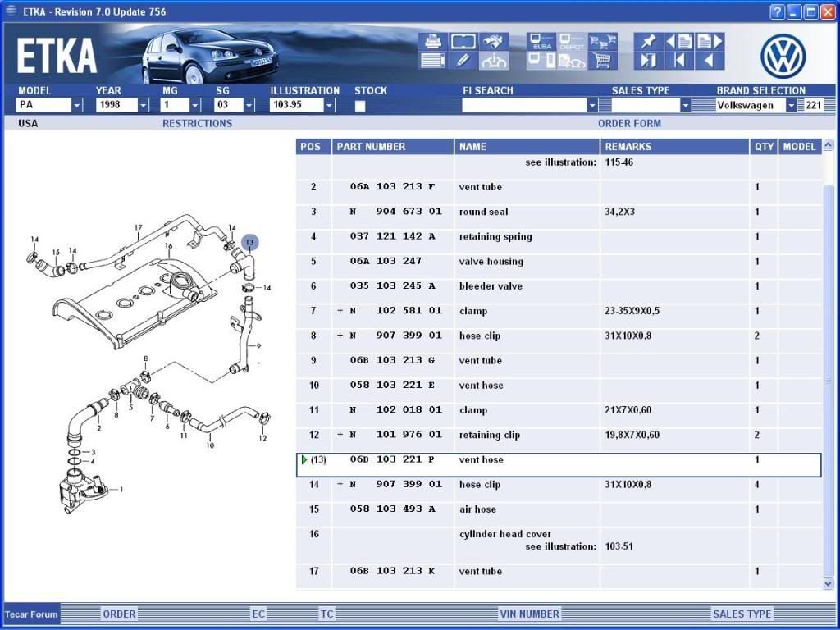Click the RESTRICTIONS link
This screenshot has width=840, height=630.
[x=197, y=124]
